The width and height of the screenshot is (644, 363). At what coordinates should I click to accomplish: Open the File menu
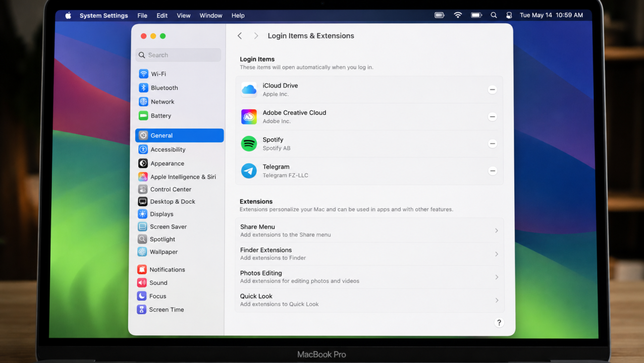(142, 15)
